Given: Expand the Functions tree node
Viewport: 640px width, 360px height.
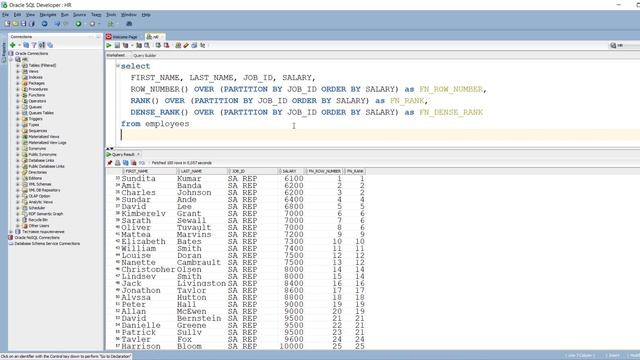Looking at the screenshot, I should (18, 95).
